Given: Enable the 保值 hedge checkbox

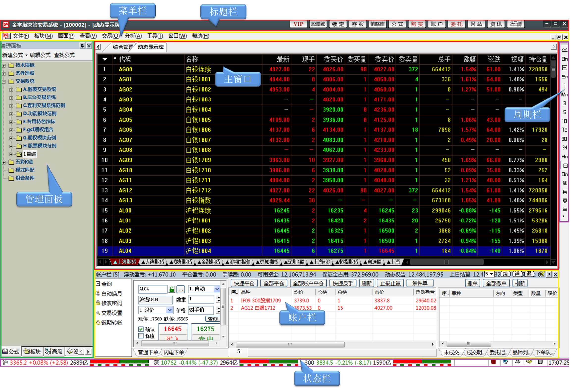Looking at the screenshot, I should (x=141, y=336).
